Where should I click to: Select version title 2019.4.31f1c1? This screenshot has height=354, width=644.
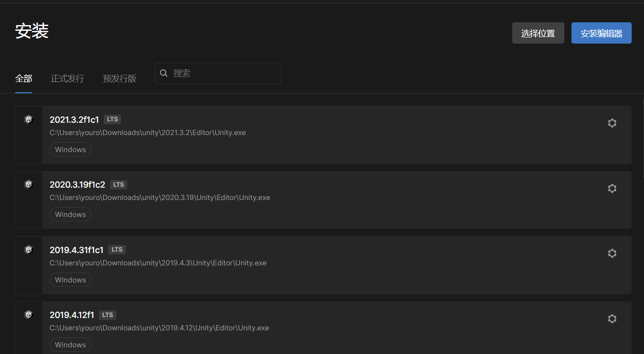pos(76,250)
